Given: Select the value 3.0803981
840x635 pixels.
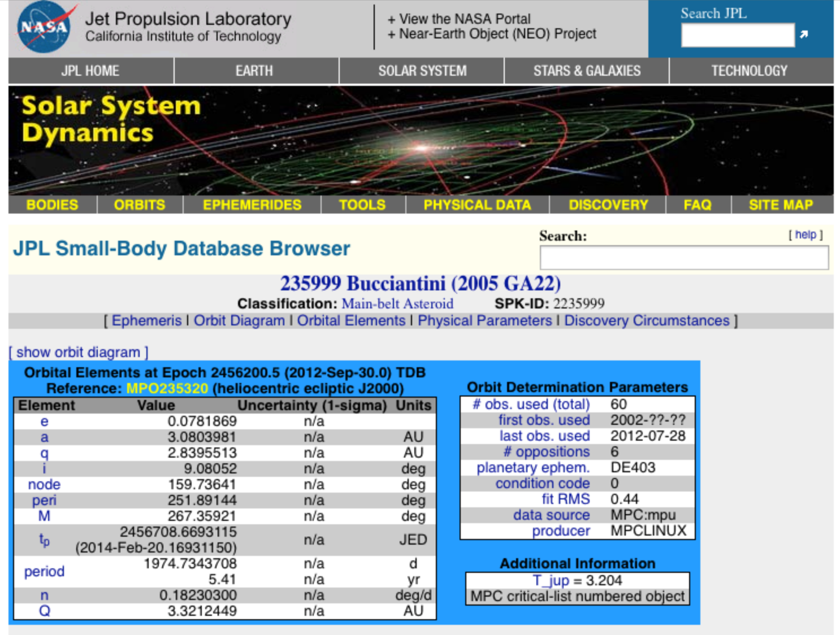Looking at the screenshot, I should point(202,437).
